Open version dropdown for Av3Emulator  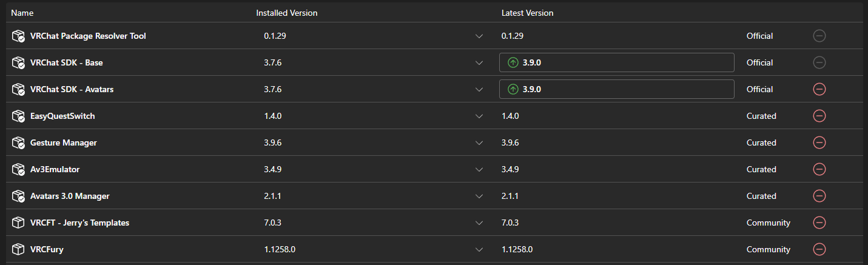[479, 169]
